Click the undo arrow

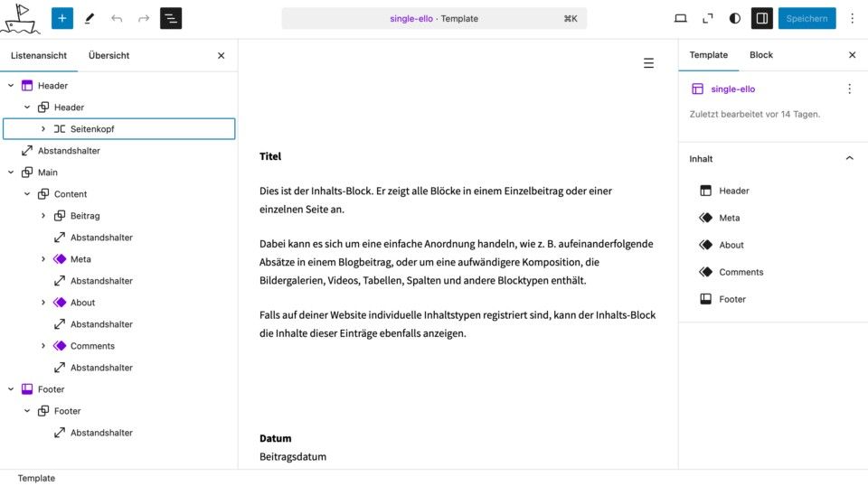coord(117,18)
